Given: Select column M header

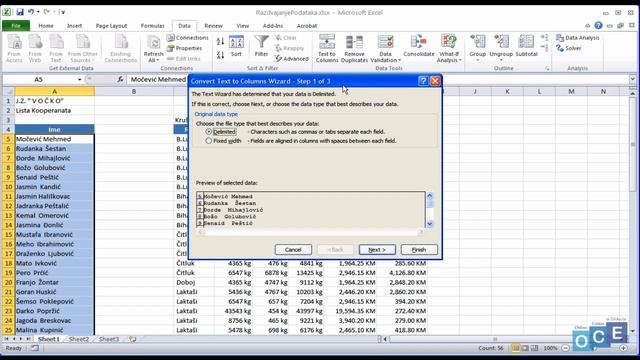Looking at the screenshot, I should (571, 91).
